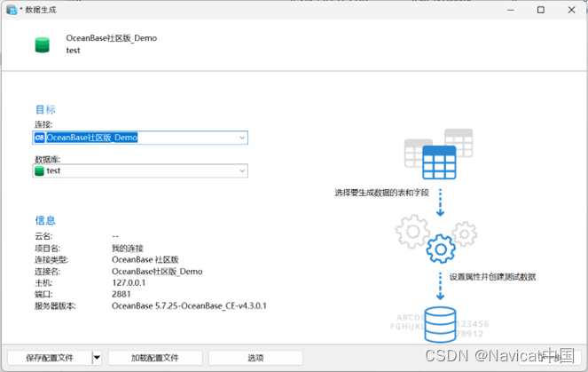Click the 主机 label
Image resolution: width=588 pixels, height=372 pixels.
click(x=43, y=282)
